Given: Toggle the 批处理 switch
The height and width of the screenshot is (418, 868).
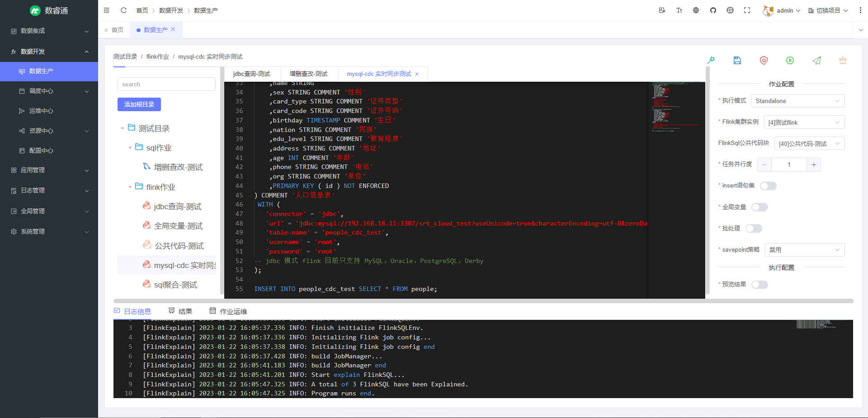Looking at the screenshot, I should click(754, 228).
